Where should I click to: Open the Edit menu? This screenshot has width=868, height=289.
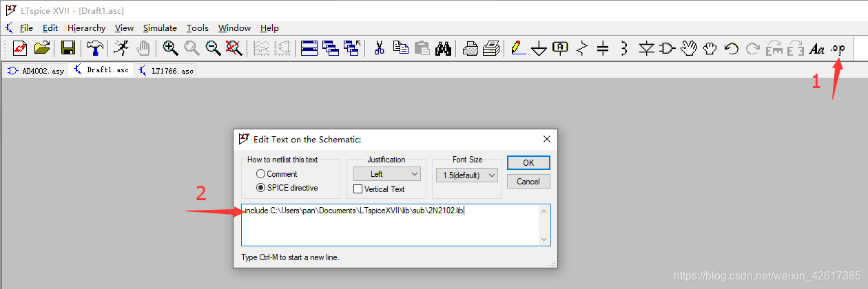pyautogui.click(x=50, y=28)
